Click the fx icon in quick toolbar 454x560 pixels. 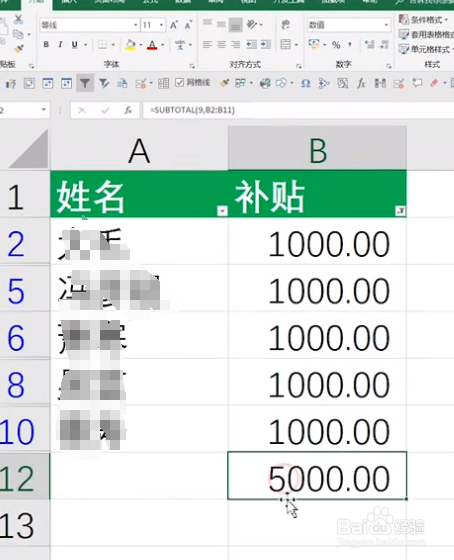361,84
